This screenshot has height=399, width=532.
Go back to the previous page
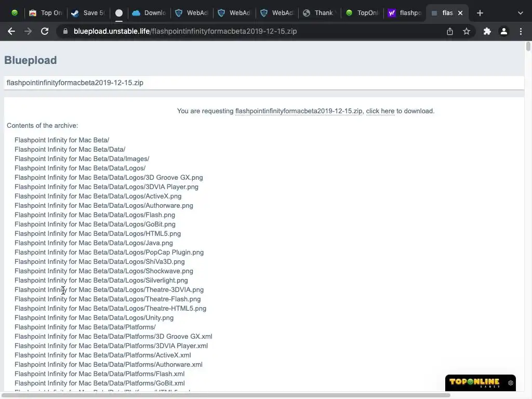11,31
